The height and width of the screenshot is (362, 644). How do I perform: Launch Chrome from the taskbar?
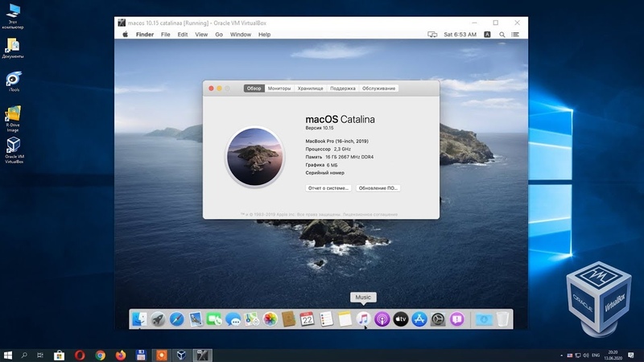[x=100, y=355]
